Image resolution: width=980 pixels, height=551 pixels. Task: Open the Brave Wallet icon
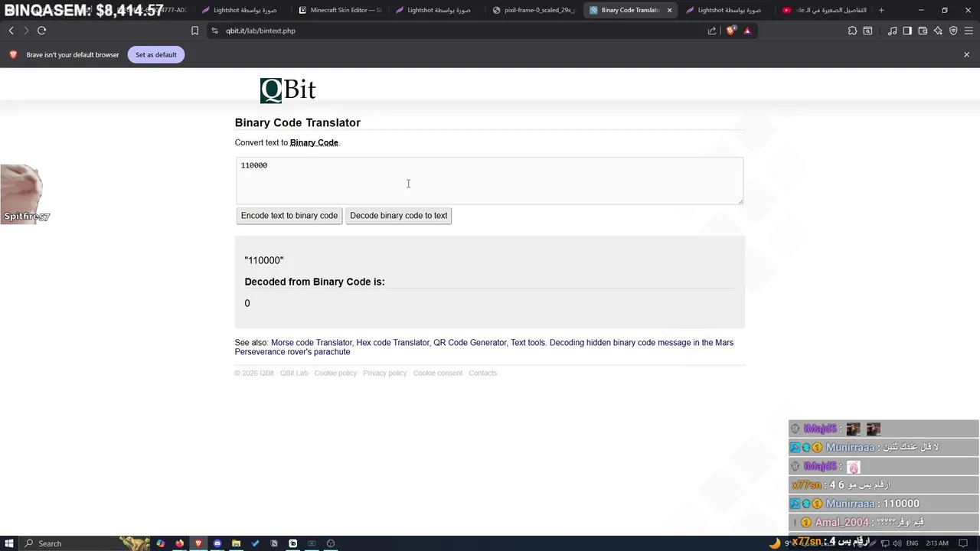pyautogui.click(x=923, y=31)
